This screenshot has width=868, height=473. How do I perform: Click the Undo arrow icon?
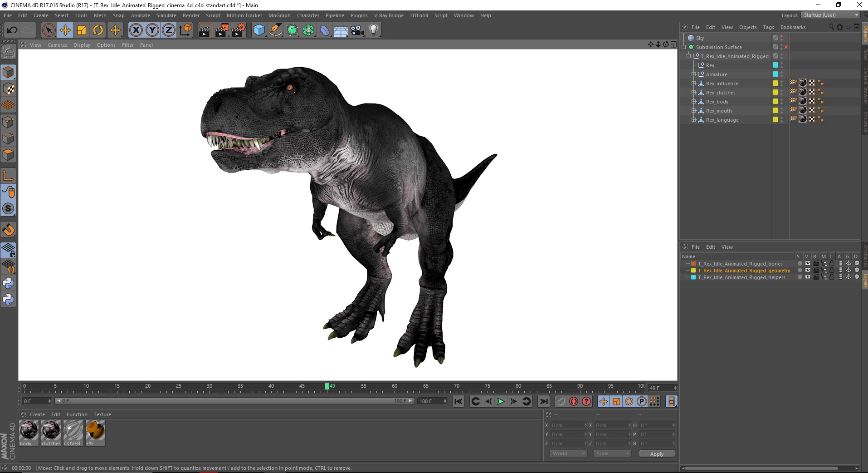coord(12,30)
